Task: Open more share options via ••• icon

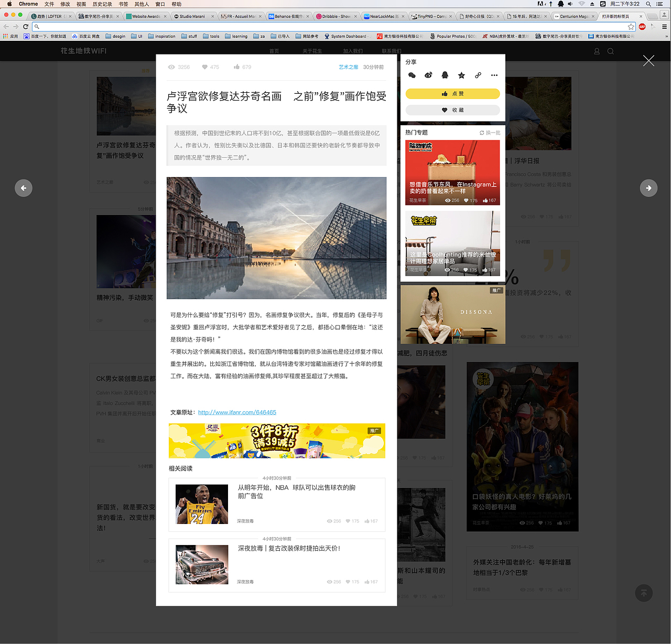Action: 494,75
